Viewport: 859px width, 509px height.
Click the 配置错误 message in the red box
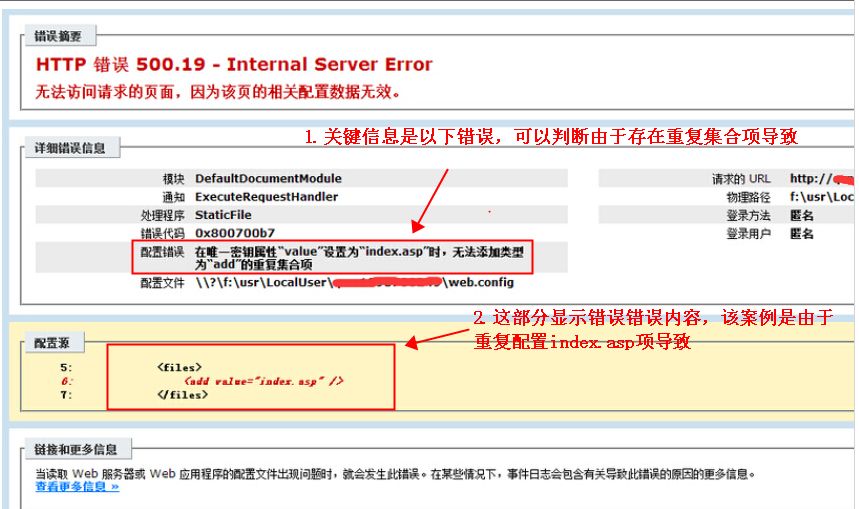(x=358, y=258)
